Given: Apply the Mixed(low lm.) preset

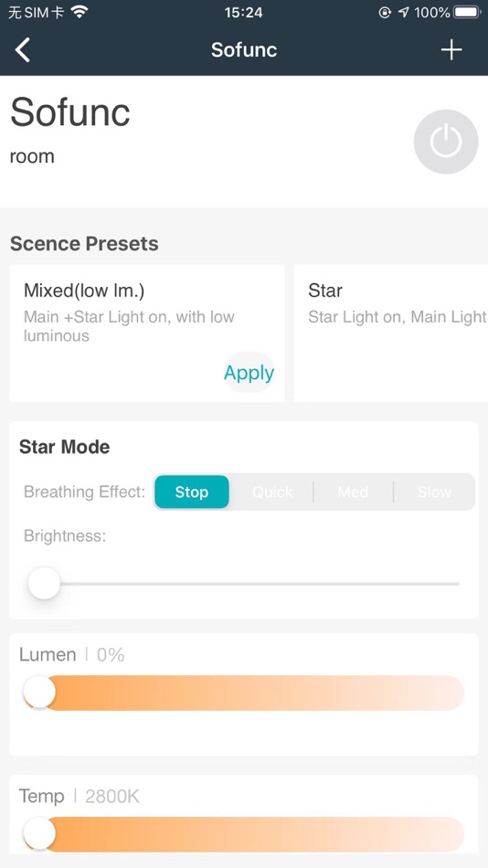Looking at the screenshot, I should point(249,373).
